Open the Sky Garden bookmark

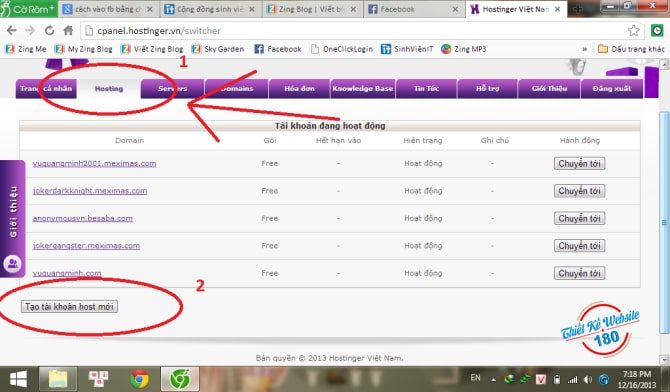[218, 49]
